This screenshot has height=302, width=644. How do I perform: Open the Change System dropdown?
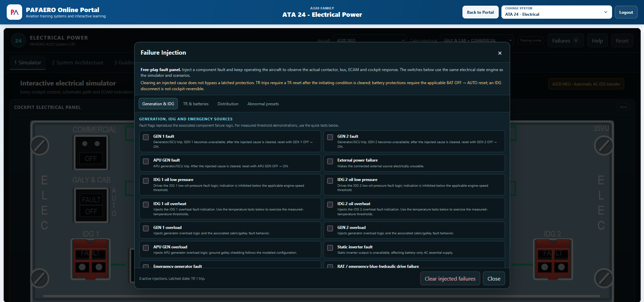pyautogui.click(x=556, y=12)
